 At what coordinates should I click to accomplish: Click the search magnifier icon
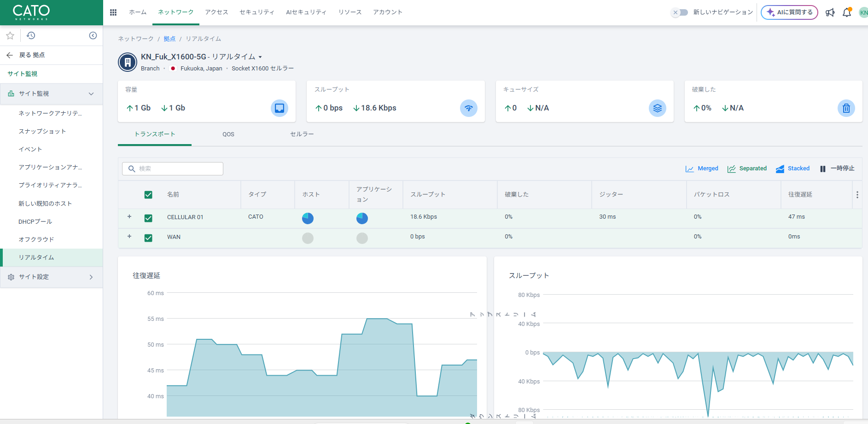point(132,169)
